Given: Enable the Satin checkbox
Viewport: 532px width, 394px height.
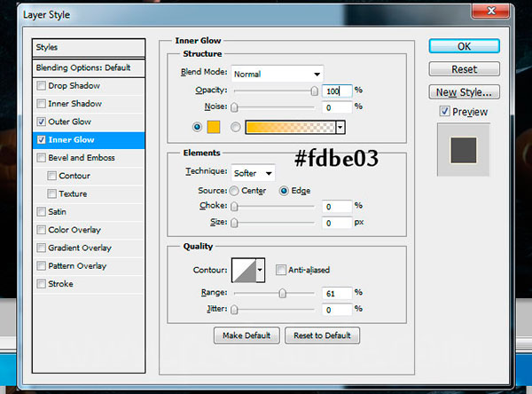Looking at the screenshot, I should [41, 211].
